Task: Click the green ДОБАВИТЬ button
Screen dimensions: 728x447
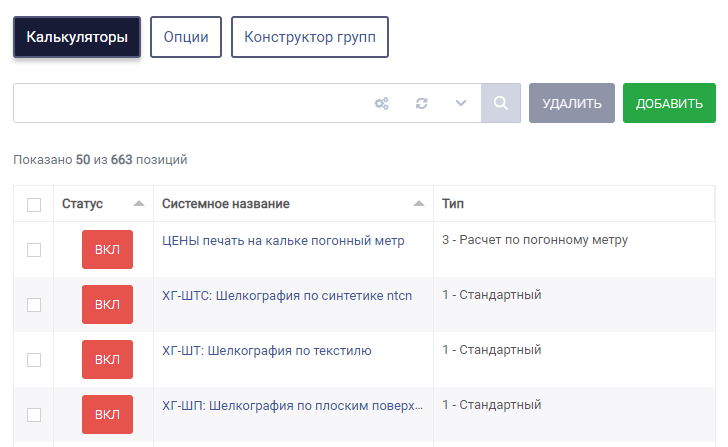Action: 669,103
